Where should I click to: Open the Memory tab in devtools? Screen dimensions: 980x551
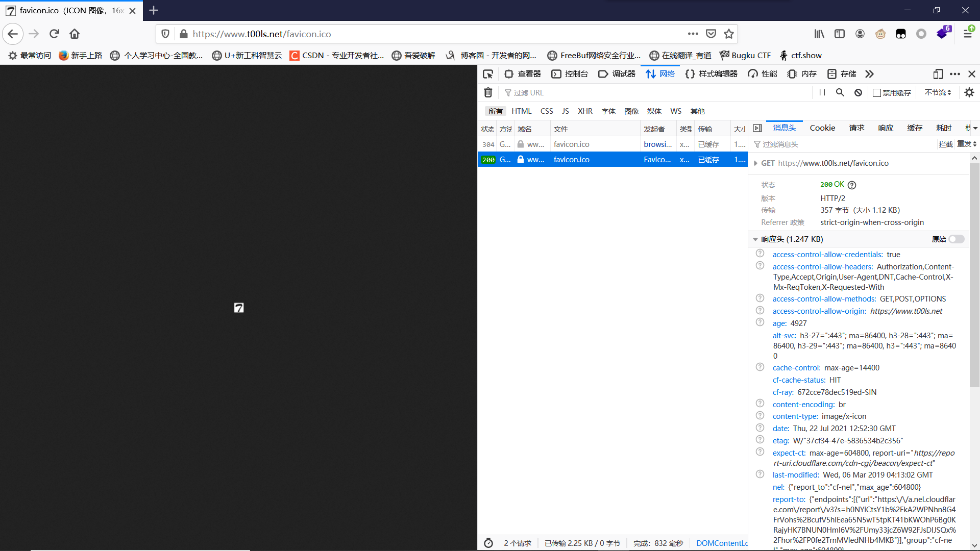pyautogui.click(x=802, y=74)
